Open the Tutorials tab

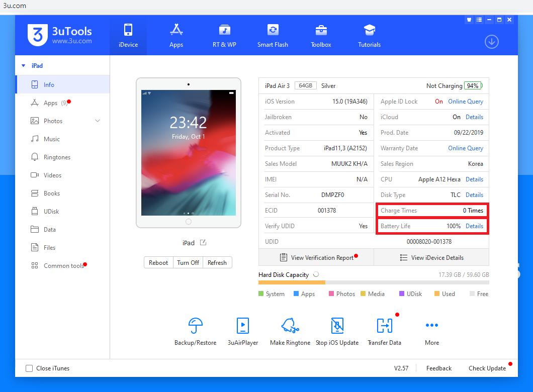pyautogui.click(x=369, y=35)
